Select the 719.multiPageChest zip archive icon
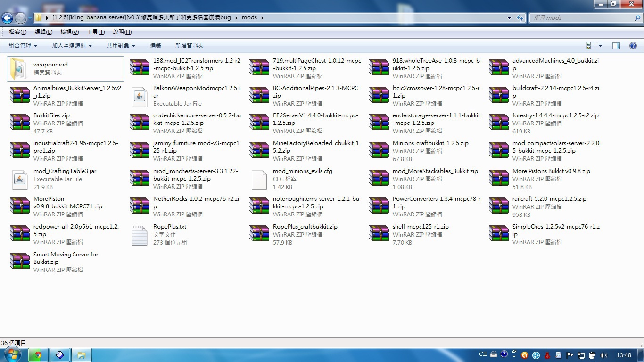Image resolution: width=644 pixels, height=362 pixels. (x=259, y=68)
